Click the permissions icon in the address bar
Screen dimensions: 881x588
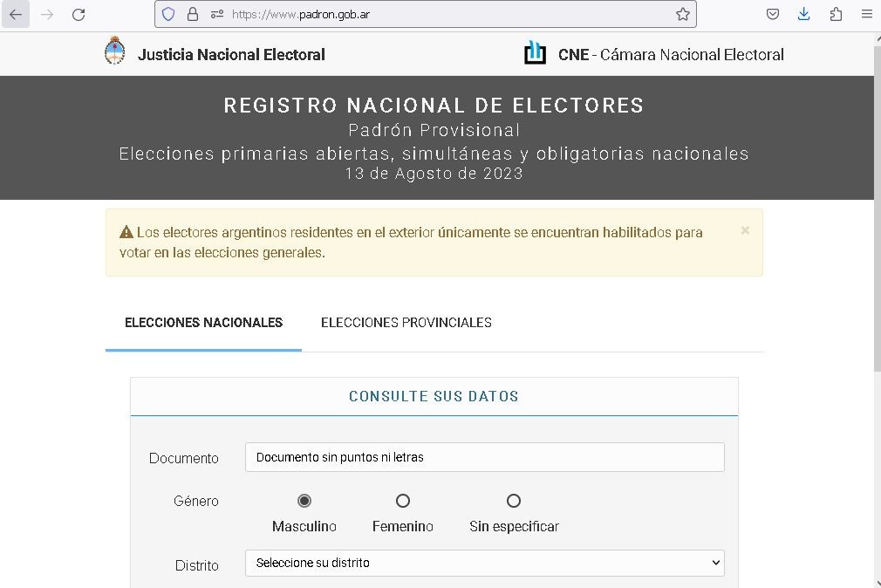[217, 14]
